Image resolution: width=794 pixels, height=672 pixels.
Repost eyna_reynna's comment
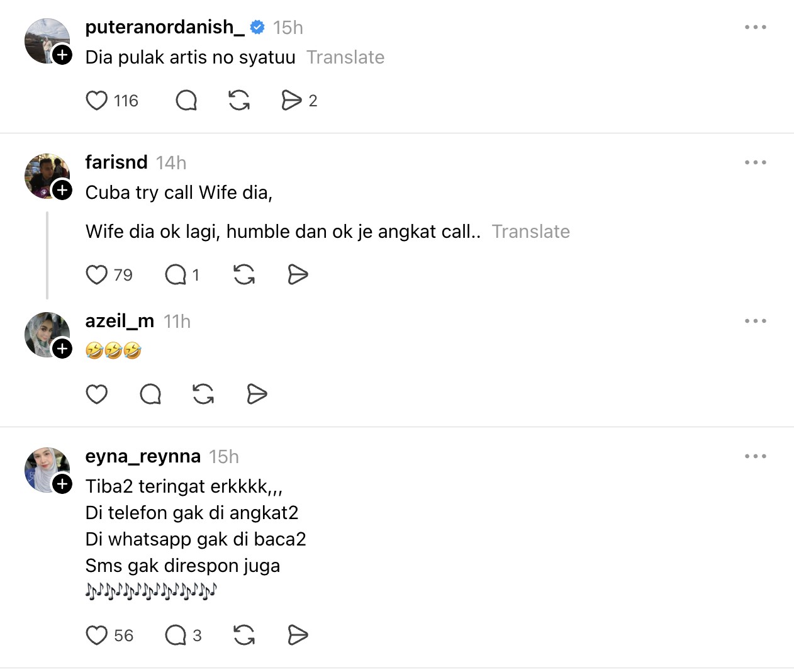tap(244, 636)
